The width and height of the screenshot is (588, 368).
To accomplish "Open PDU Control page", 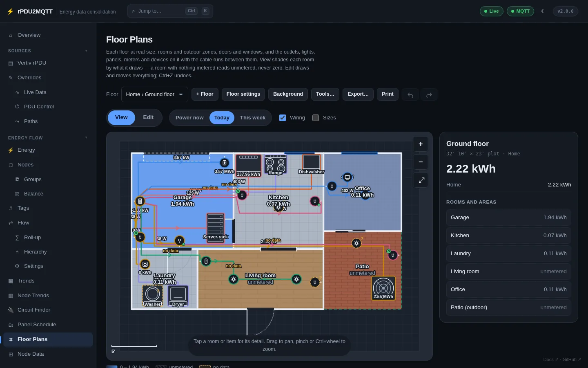I will pos(48,107).
